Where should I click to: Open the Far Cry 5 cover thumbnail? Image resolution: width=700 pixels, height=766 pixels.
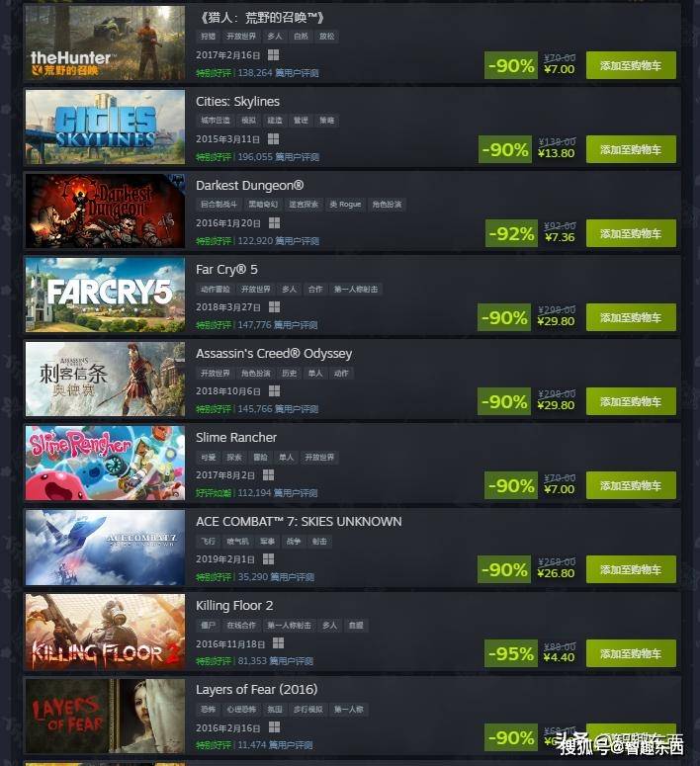coord(105,296)
